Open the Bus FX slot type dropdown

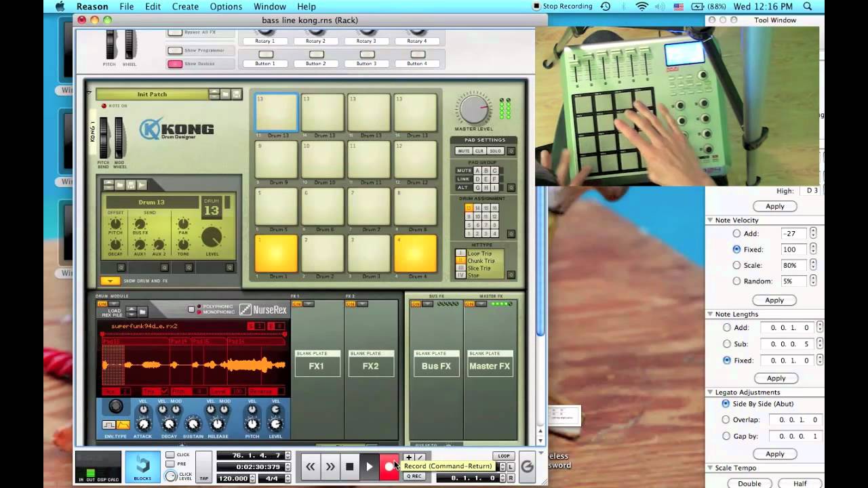(427, 304)
